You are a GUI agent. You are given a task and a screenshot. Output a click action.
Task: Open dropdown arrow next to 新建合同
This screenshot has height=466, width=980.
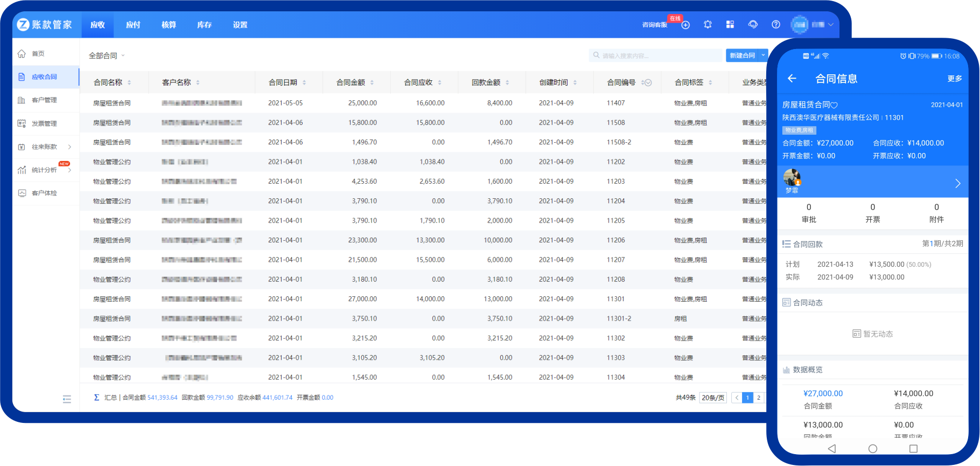(763, 55)
